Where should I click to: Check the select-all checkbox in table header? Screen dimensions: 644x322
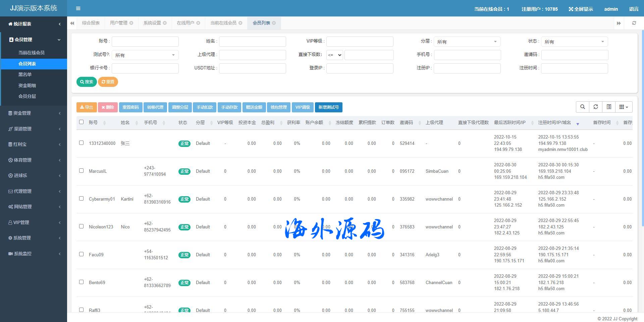[81, 122]
